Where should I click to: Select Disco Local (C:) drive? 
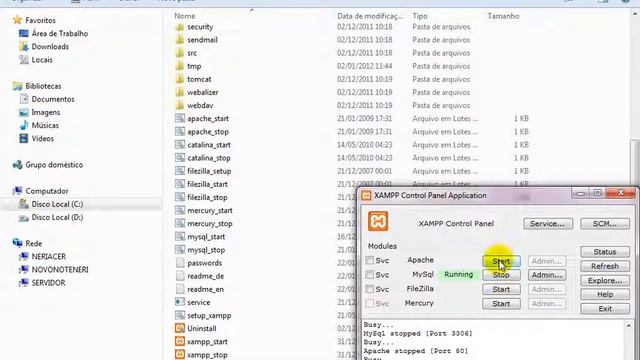pos(58,204)
